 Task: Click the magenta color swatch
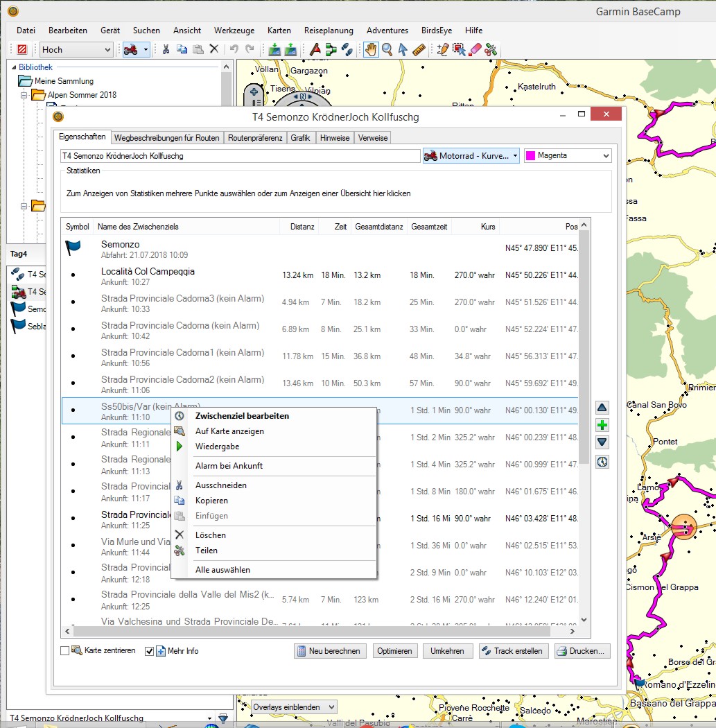click(531, 156)
